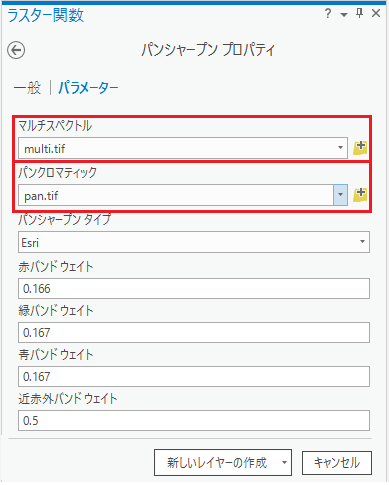Click the キャンセル button

pos(337,463)
